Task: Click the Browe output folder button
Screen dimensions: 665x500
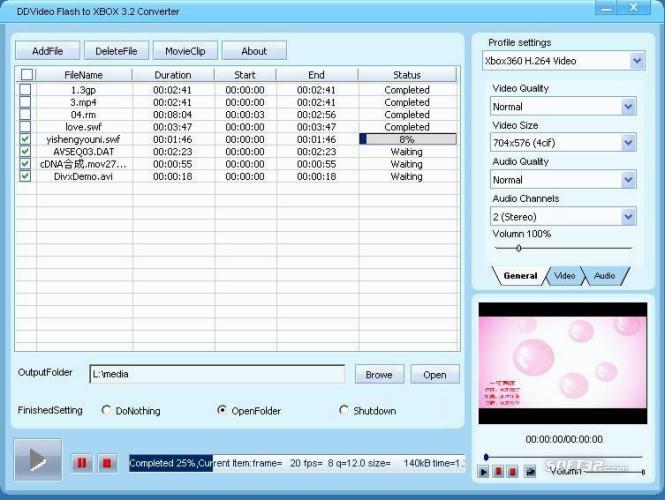Action: [379, 374]
